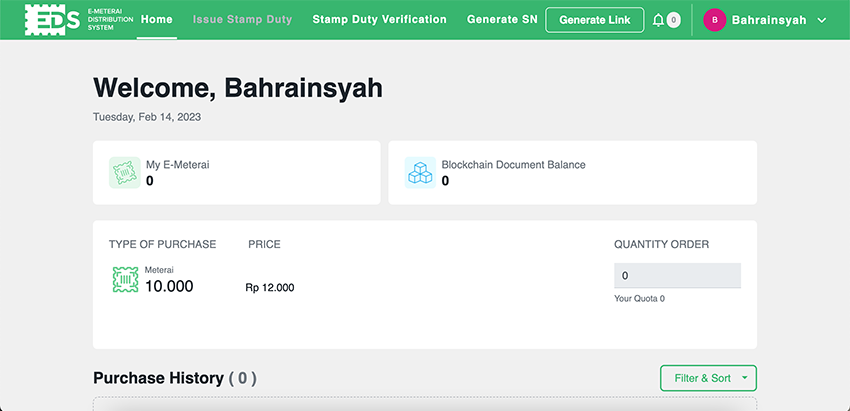Expand the user menu chevron beside Bahrainsyah
Screen dimensions: 850x411
click(x=822, y=20)
